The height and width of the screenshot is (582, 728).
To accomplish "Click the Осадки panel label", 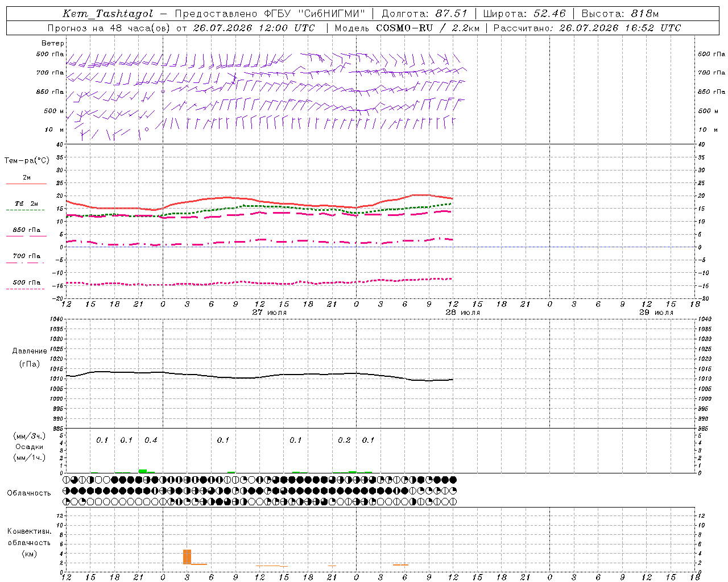I will 30,447.
